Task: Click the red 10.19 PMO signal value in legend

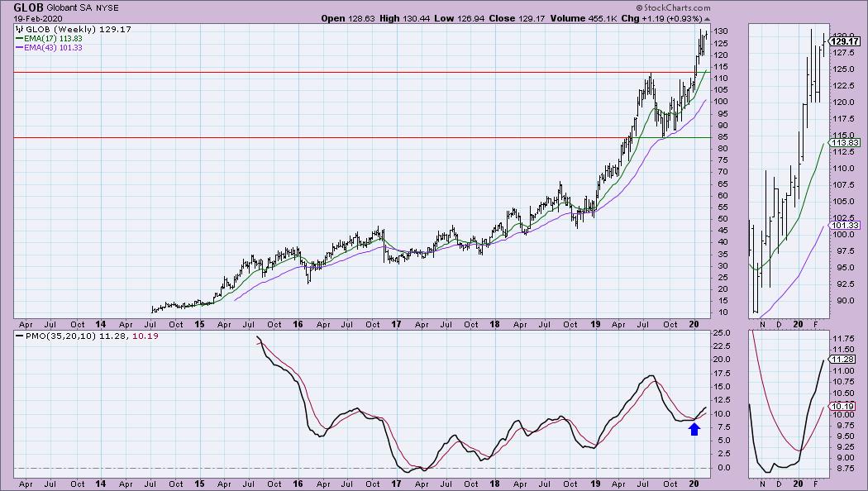Action: tap(145, 336)
